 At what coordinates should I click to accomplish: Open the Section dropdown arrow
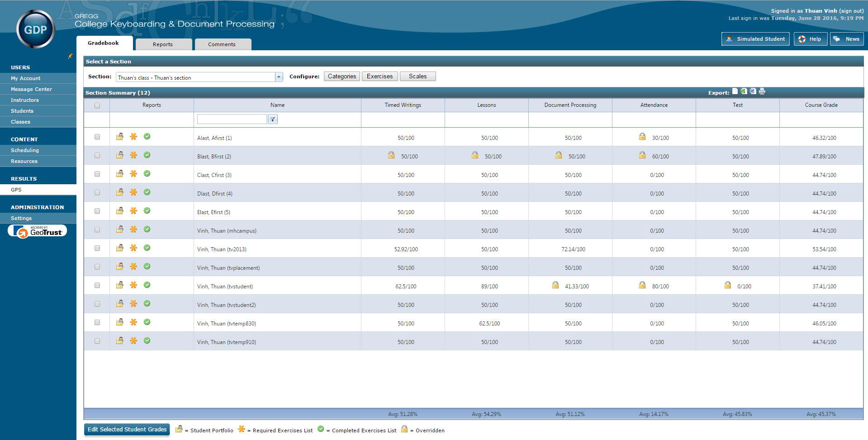tap(279, 77)
